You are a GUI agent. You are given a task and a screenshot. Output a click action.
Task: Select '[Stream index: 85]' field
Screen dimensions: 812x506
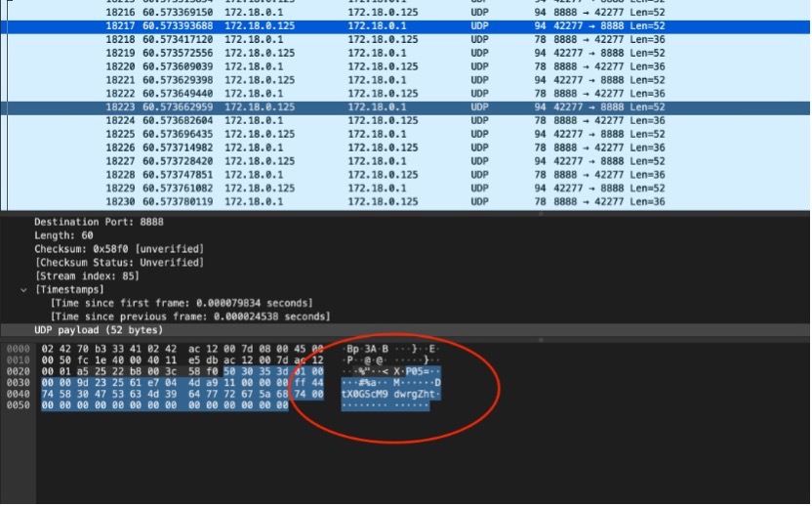point(87,275)
